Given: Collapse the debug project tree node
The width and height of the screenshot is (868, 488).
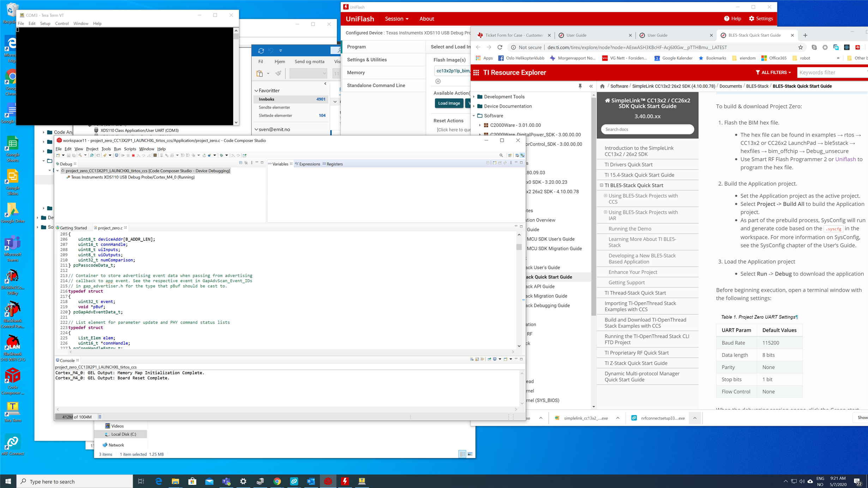Looking at the screenshot, I should (58, 171).
